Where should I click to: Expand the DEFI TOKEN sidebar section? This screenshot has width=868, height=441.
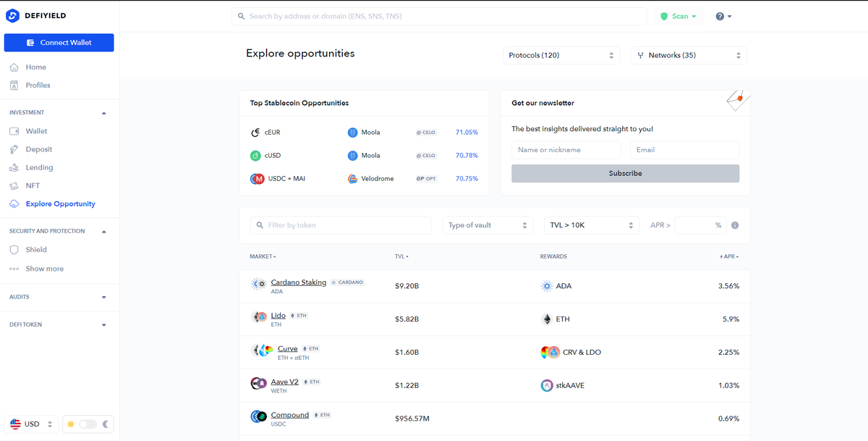coord(103,325)
